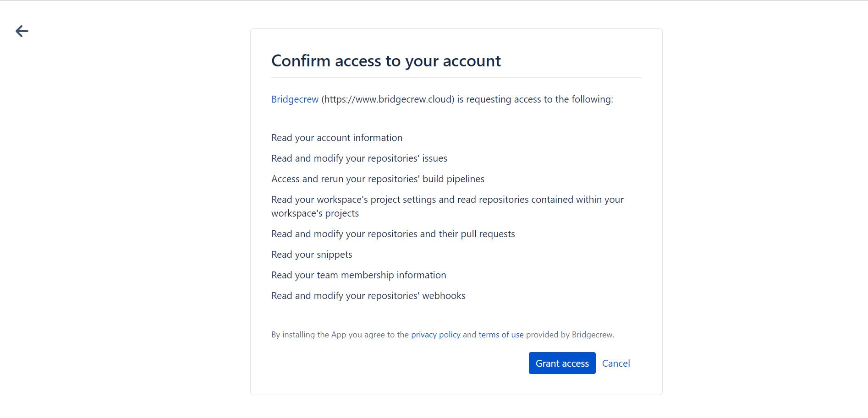Click the back arrow icon
Viewport: 868px width, 418px height.
point(22,31)
